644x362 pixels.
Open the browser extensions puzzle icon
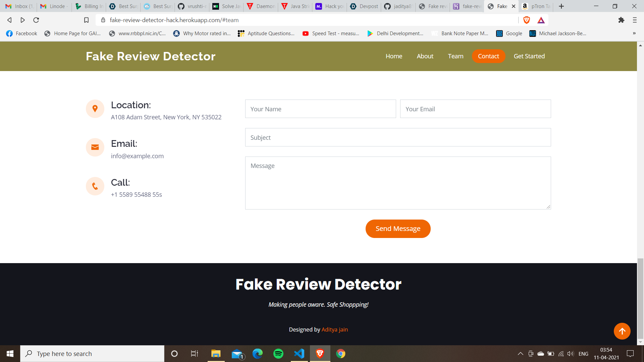coord(621,20)
